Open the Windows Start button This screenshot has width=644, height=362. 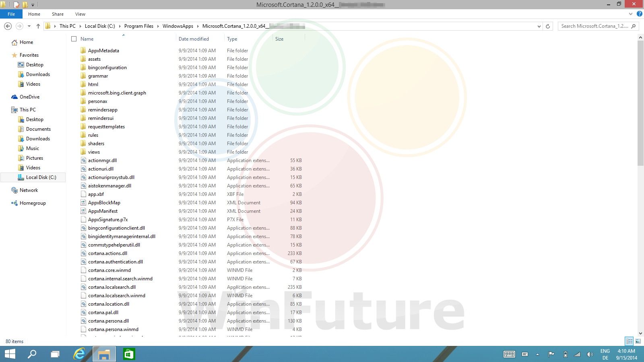click(10, 354)
